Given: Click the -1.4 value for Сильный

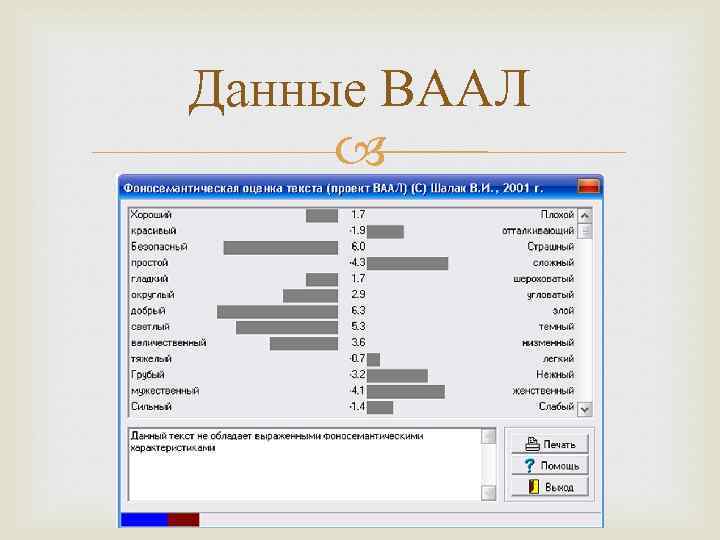Looking at the screenshot, I should click(357, 407).
